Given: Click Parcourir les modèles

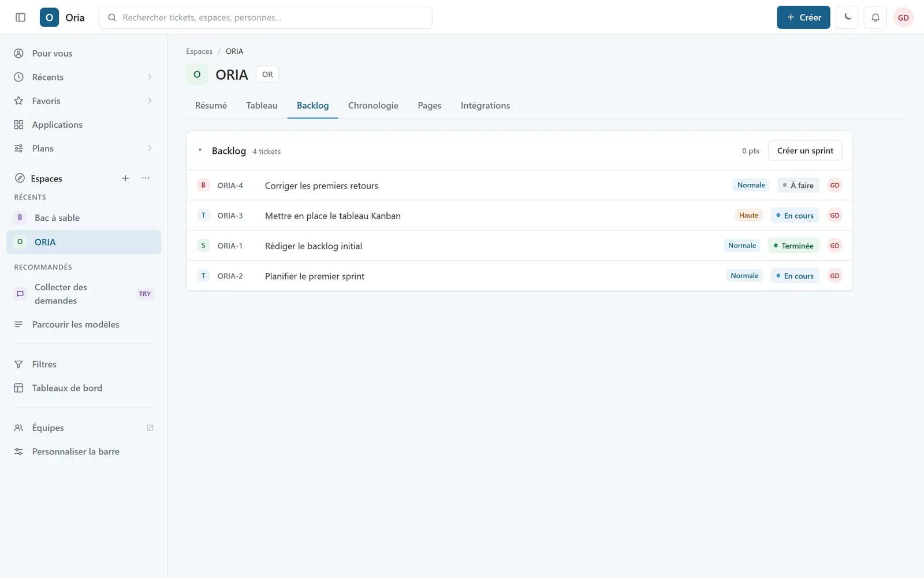Looking at the screenshot, I should point(84,324).
